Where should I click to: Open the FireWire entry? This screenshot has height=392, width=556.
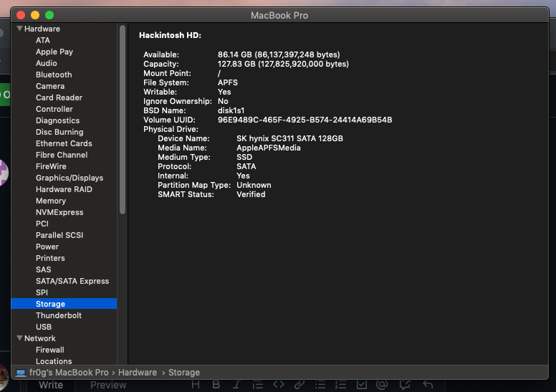coord(51,166)
